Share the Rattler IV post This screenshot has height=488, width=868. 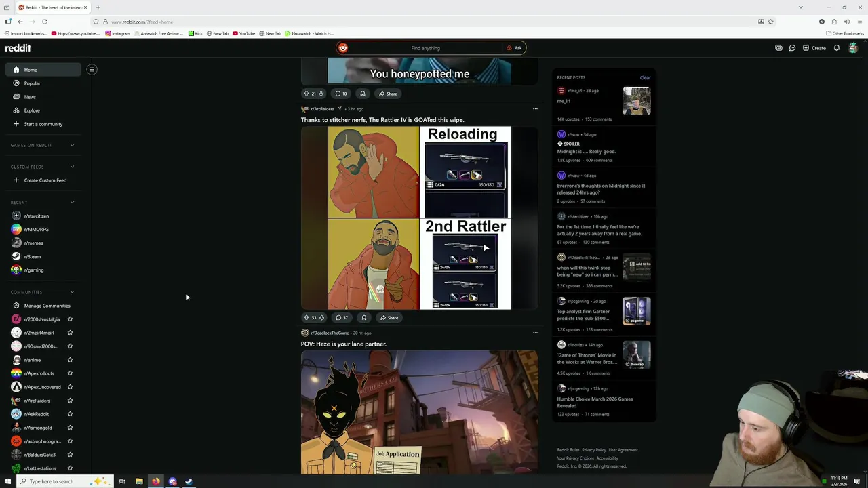point(389,317)
